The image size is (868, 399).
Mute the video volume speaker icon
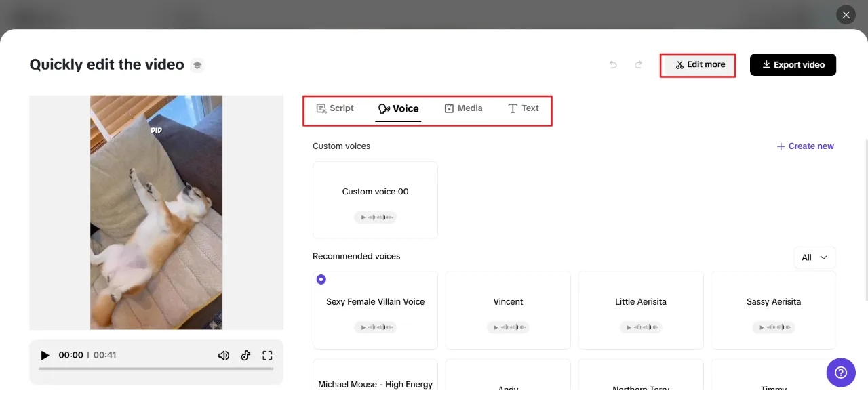[x=223, y=355]
